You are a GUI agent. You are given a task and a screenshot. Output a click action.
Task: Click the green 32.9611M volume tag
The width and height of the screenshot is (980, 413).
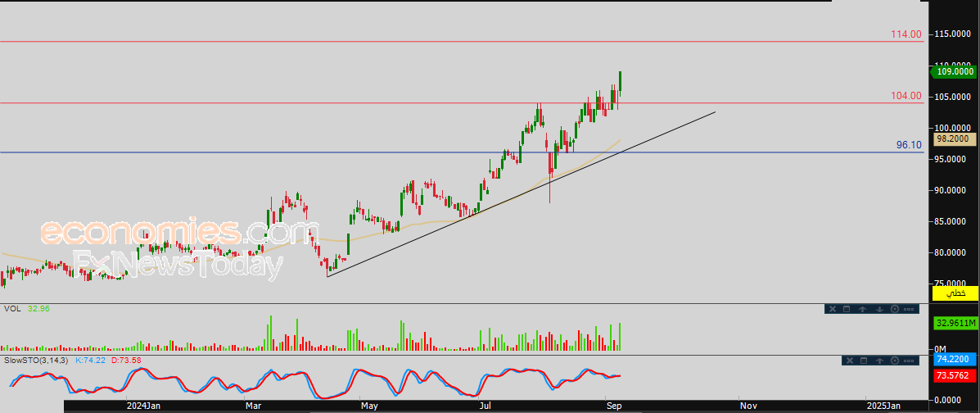click(955, 324)
